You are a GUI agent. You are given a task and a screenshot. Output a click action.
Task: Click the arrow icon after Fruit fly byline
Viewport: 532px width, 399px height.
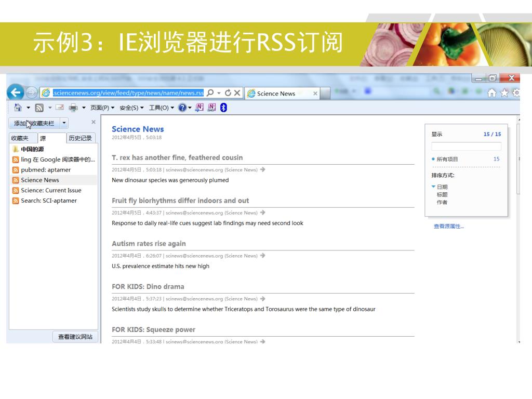coord(262,212)
